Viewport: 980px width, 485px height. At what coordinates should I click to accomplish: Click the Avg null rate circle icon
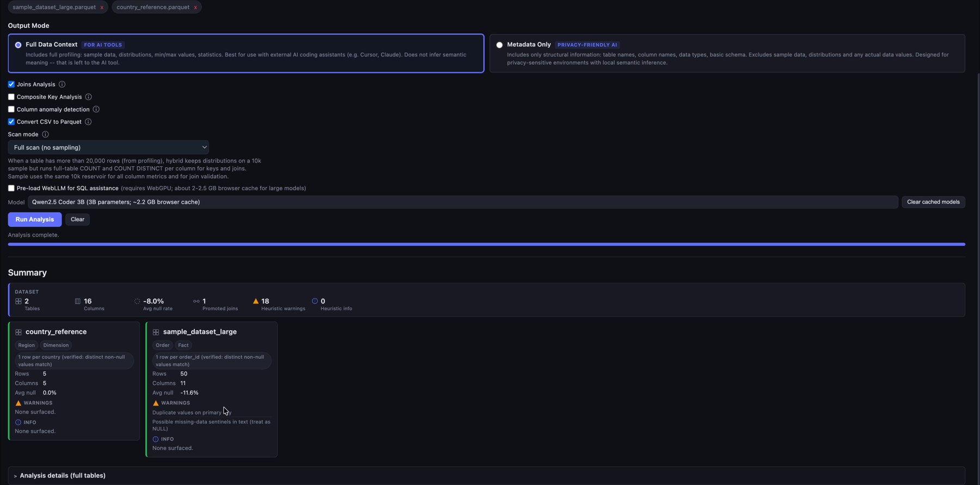coord(137,301)
